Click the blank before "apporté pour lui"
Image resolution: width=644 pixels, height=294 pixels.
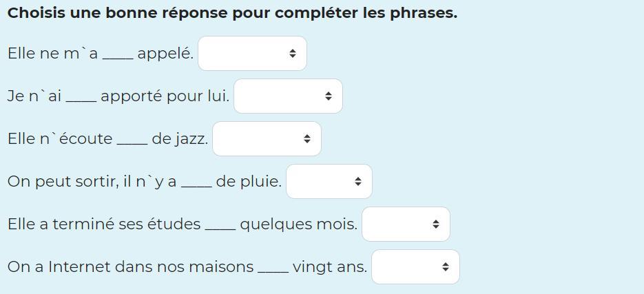click(x=81, y=97)
